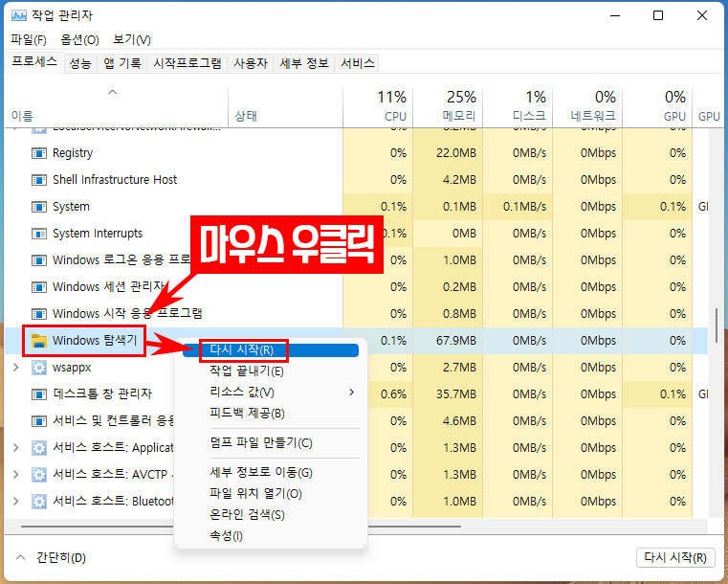Sort by the 상태 column header
This screenshot has height=584, width=728.
pos(285,107)
